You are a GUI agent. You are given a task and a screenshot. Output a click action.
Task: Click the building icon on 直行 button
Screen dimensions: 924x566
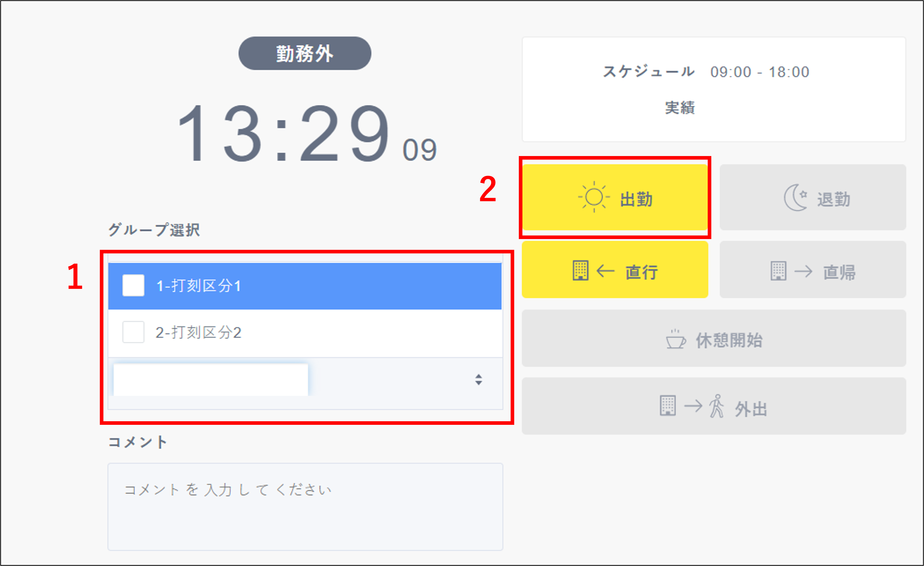coord(581,270)
